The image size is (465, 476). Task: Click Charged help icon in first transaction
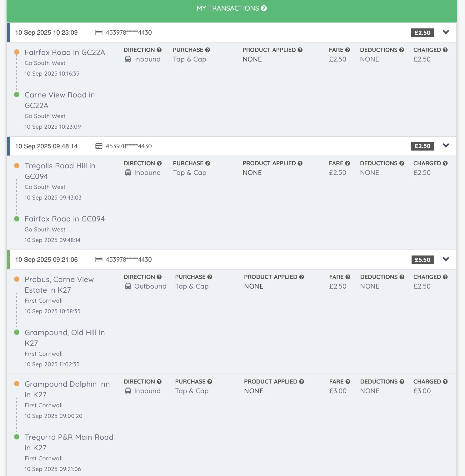click(445, 50)
